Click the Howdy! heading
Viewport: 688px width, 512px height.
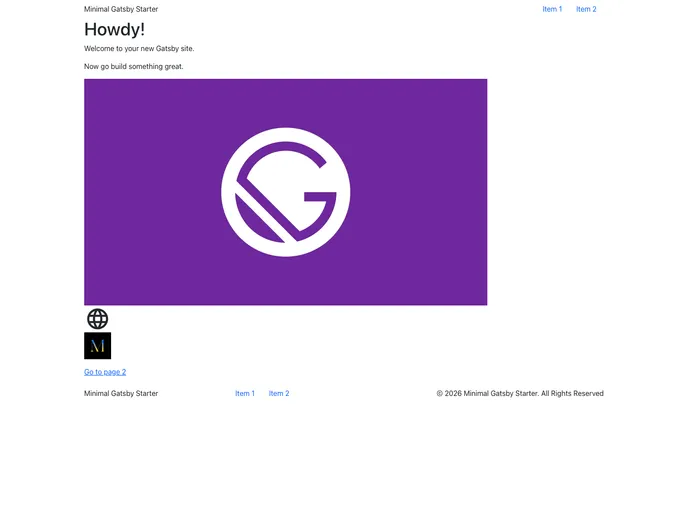click(114, 30)
